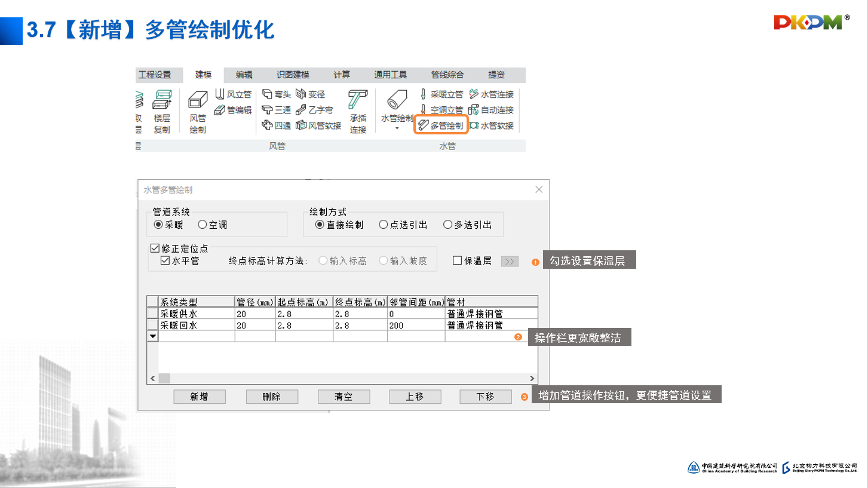Add a 三通 tee fitting
The height and width of the screenshot is (488, 868).
click(x=277, y=110)
